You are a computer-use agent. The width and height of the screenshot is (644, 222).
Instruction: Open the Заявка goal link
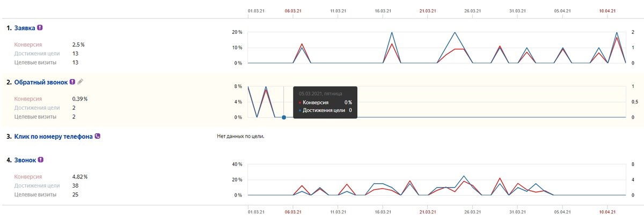tap(25, 27)
